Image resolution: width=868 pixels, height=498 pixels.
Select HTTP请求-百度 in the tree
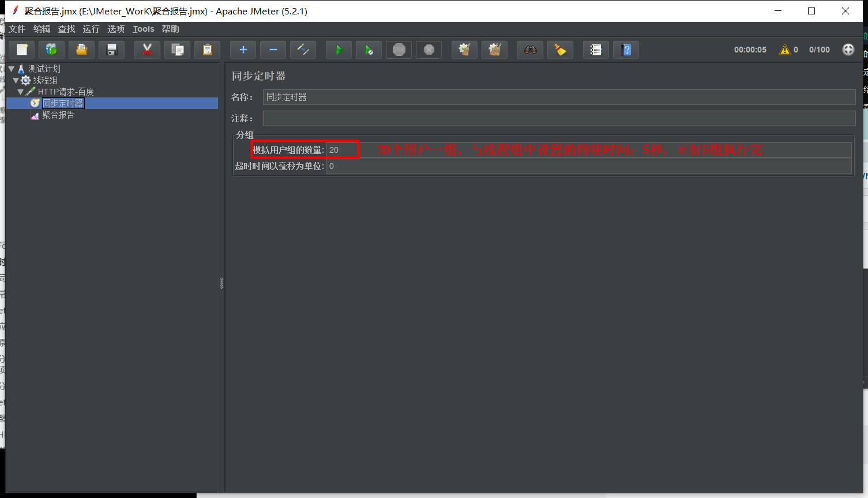pos(66,92)
